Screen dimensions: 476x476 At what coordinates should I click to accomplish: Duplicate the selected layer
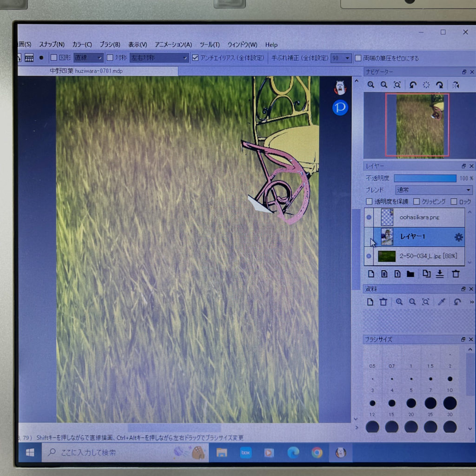426,274
